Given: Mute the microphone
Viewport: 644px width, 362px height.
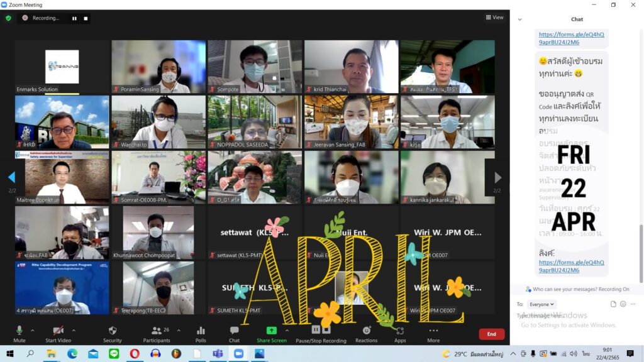Looking at the screenshot, I should [x=19, y=334].
